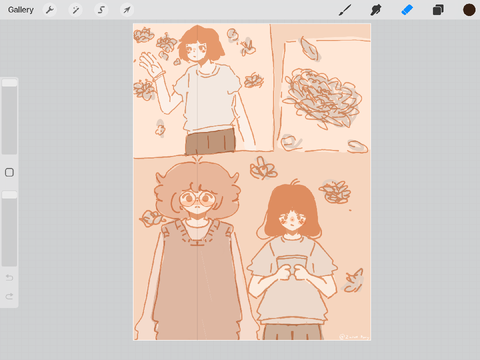Select the blue Eraser tool

(x=407, y=10)
